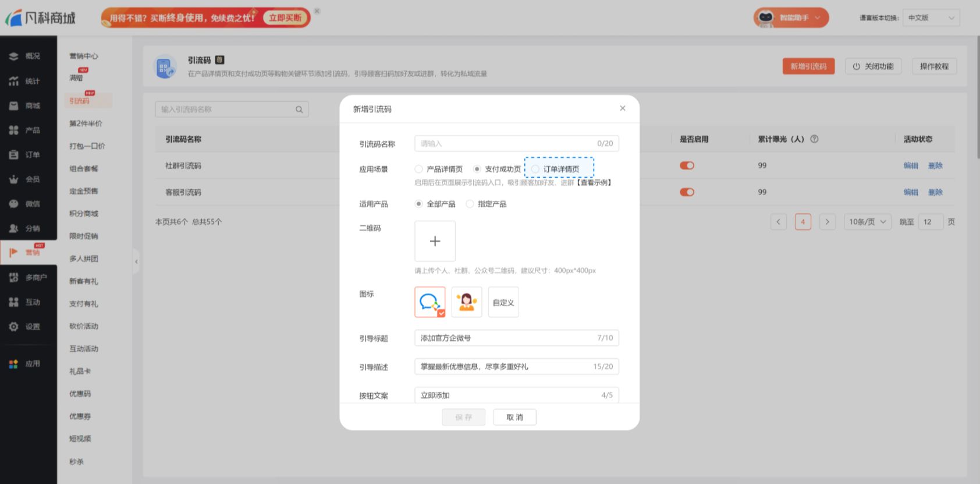Click the 立即买断 banner button
This screenshot has width=980, height=484.
[x=285, y=17]
